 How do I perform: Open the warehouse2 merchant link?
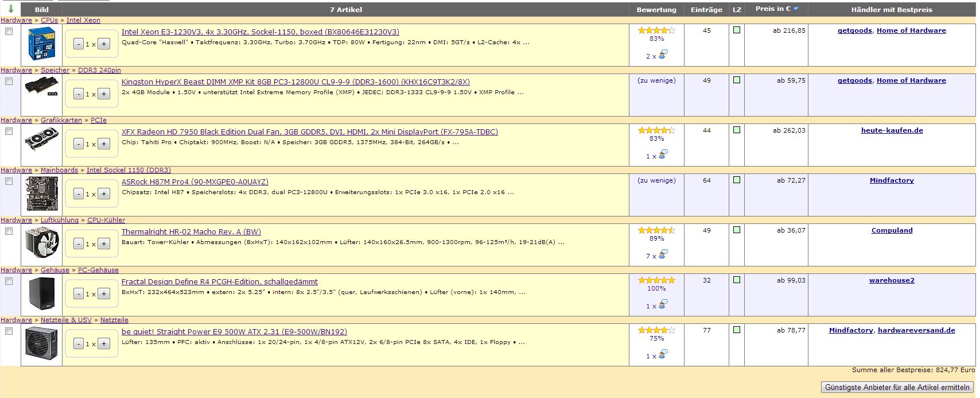[892, 280]
